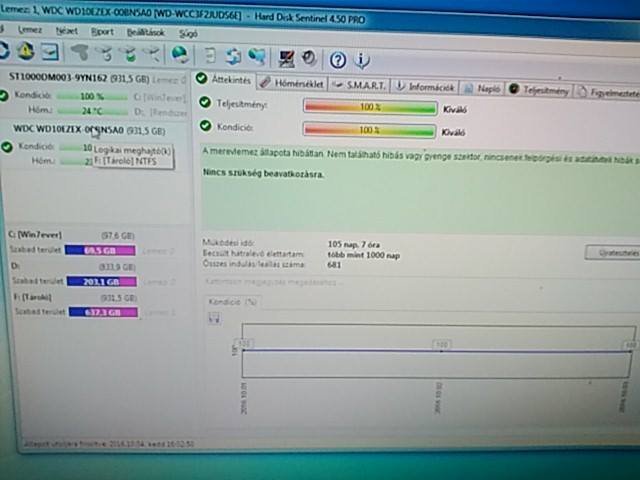Click the green check icon beside Teljesítmény

tap(205, 102)
